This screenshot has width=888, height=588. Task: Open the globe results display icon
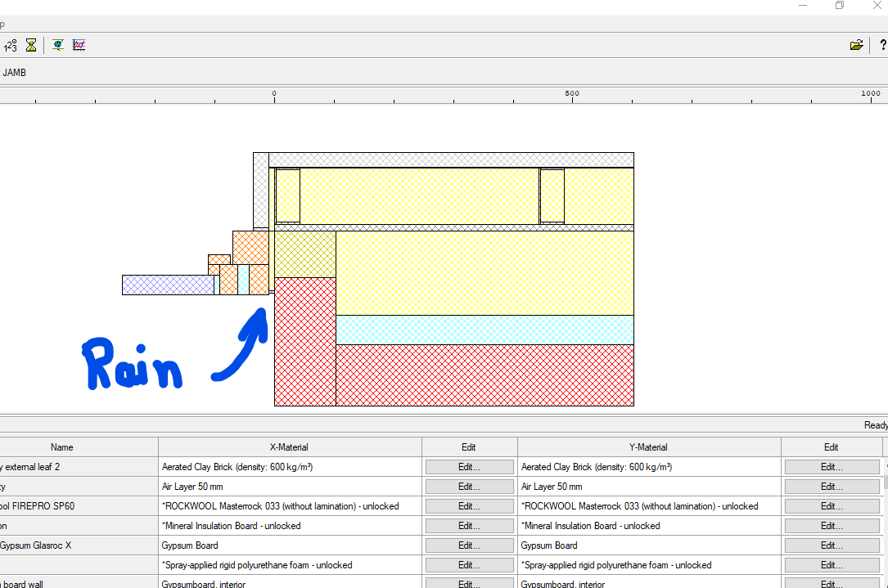[58, 45]
